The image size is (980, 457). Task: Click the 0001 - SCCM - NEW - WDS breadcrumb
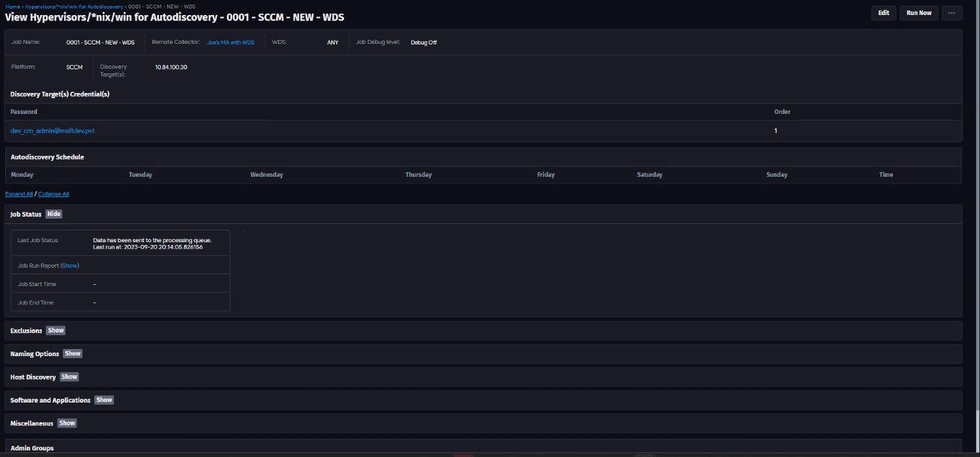pos(162,6)
